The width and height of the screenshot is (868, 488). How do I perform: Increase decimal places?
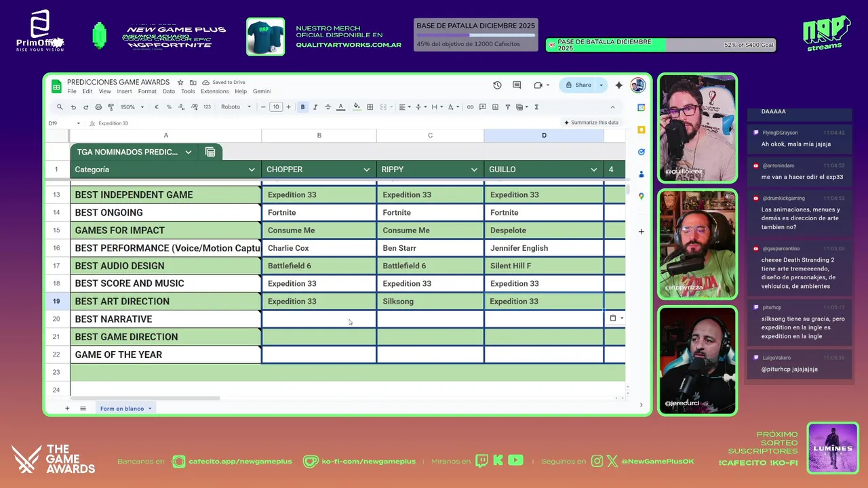(x=195, y=107)
